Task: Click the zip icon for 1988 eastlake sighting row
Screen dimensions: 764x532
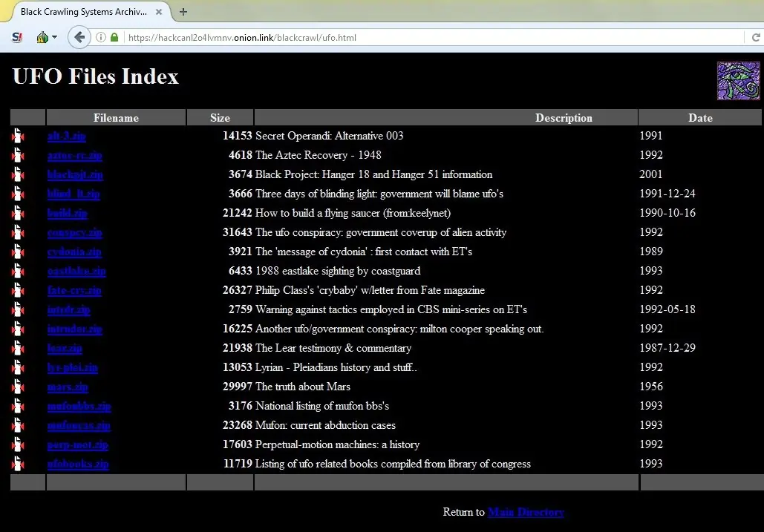Action: tap(18, 271)
